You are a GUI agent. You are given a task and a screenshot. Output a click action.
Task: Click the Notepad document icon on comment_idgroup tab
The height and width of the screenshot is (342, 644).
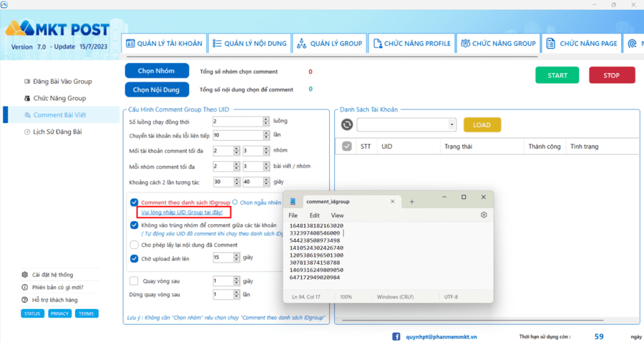(x=293, y=202)
